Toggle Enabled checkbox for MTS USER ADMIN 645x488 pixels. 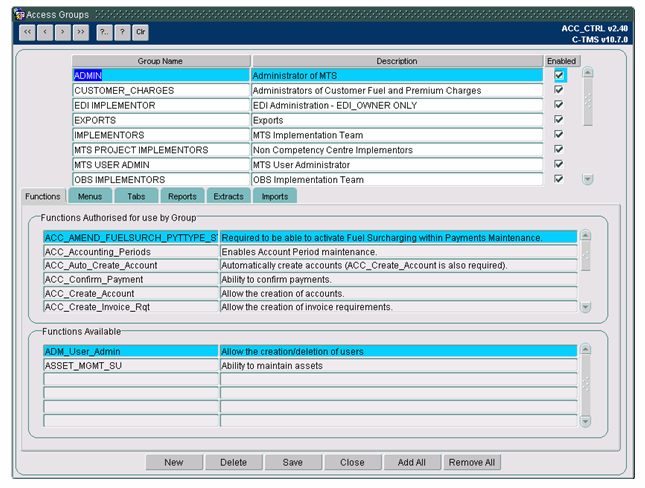(x=559, y=164)
